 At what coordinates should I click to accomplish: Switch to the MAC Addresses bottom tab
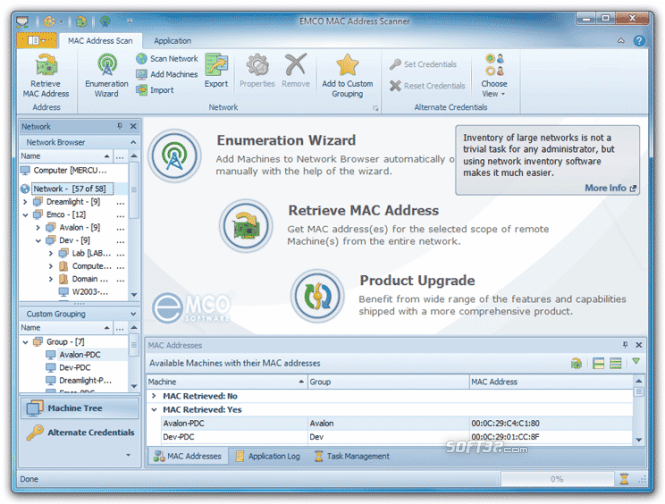click(187, 456)
